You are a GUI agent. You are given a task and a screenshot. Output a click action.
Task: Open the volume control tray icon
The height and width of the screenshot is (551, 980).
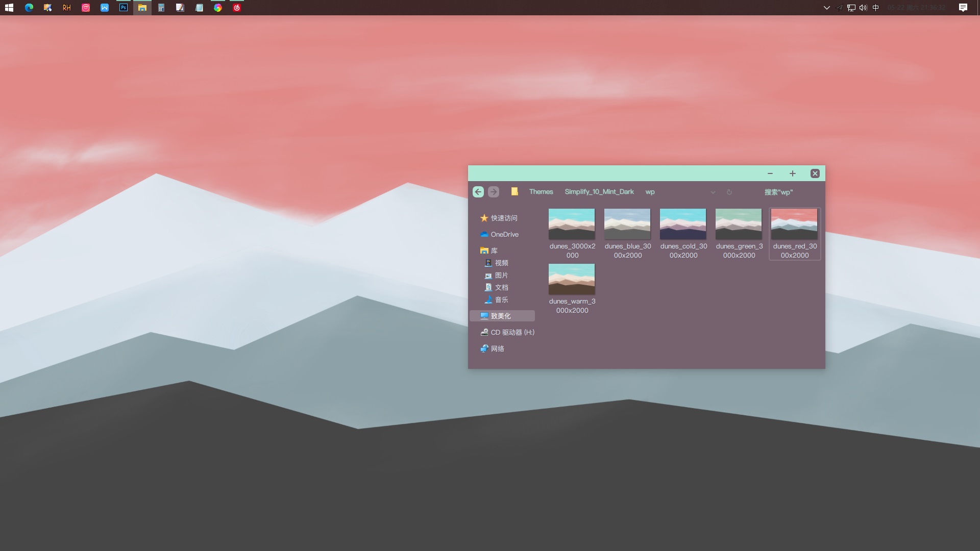click(863, 8)
